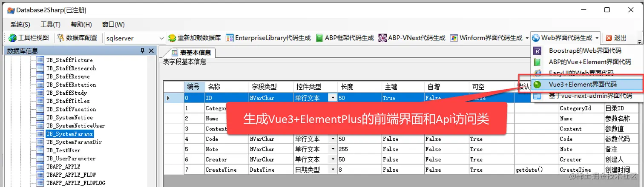Screen dimensions: 644x187
Task: Open Web界面代码生成 toolbar button
Action: click(562, 38)
